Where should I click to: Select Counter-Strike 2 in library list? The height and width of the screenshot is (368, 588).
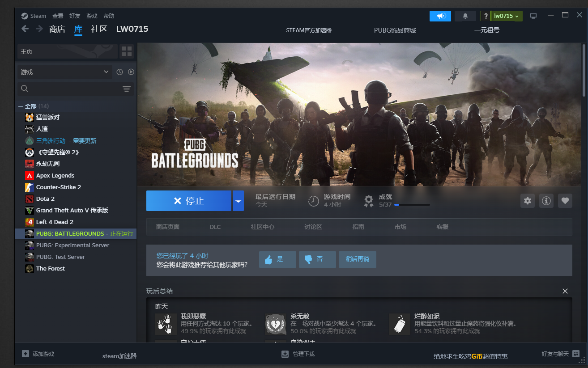[59, 187]
